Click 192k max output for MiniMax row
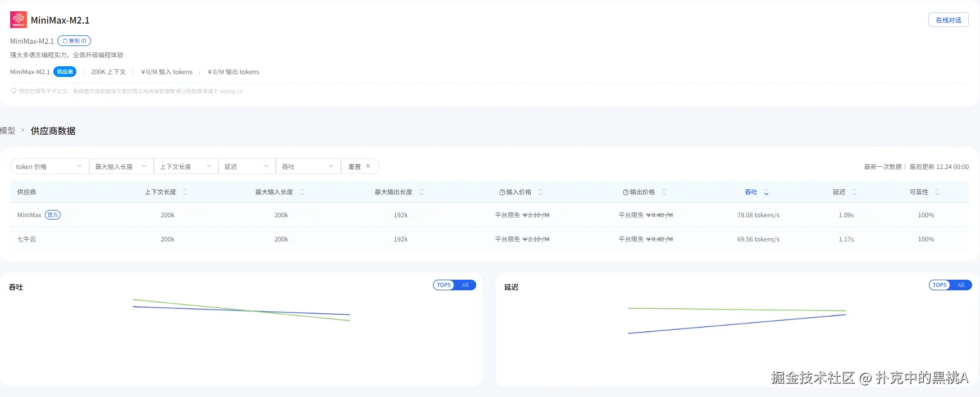This screenshot has width=980, height=397. pyautogui.click(x=400, y=215)
